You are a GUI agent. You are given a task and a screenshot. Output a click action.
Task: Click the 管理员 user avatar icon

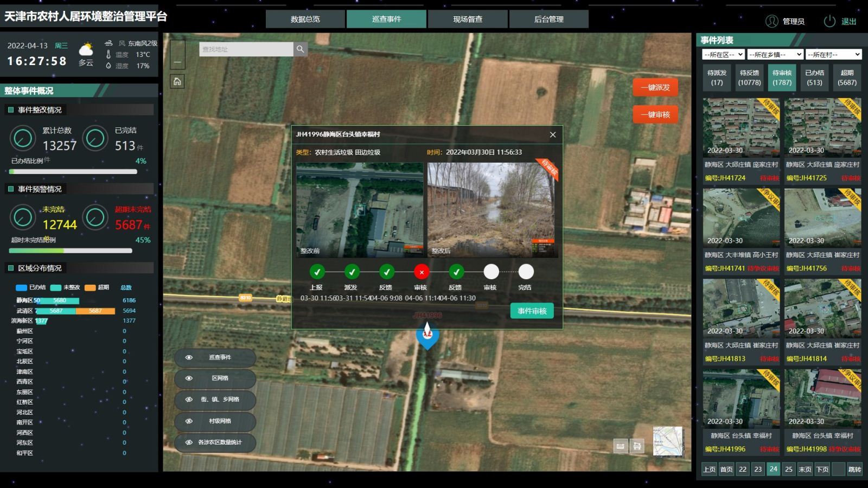tap(771, 21)
